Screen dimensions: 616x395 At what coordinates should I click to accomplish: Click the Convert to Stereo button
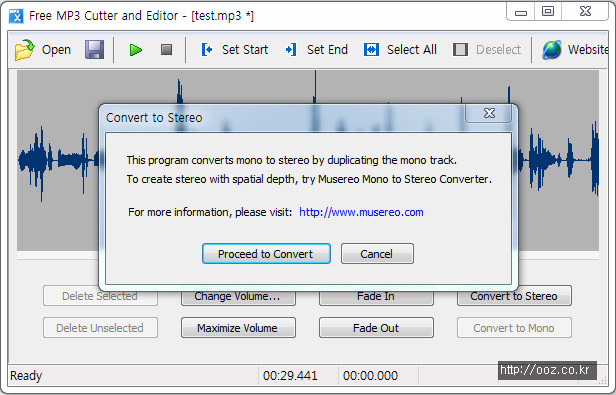[x=514, y=297]
